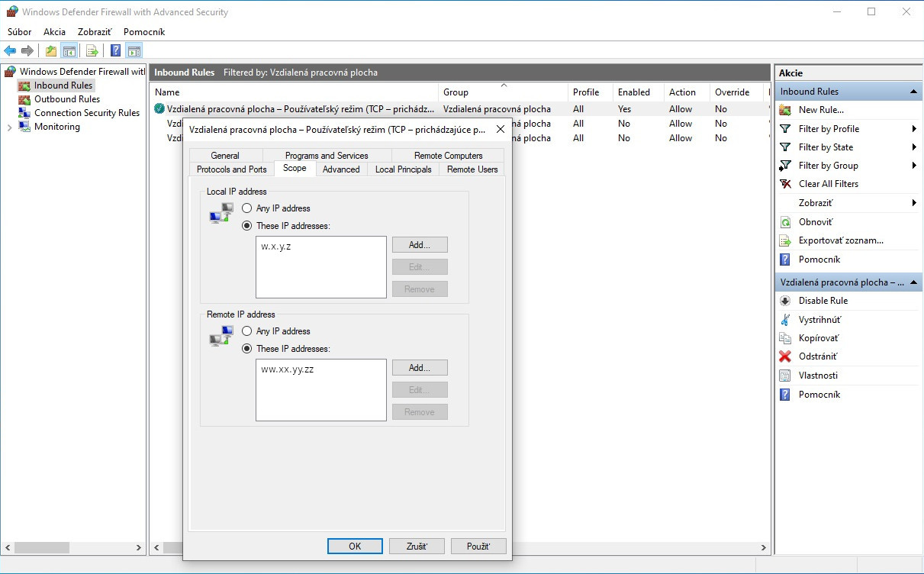This screenshot has width=924, height=574.
Task: Select These IP addresses for Local IP
Action: [246, 226]
